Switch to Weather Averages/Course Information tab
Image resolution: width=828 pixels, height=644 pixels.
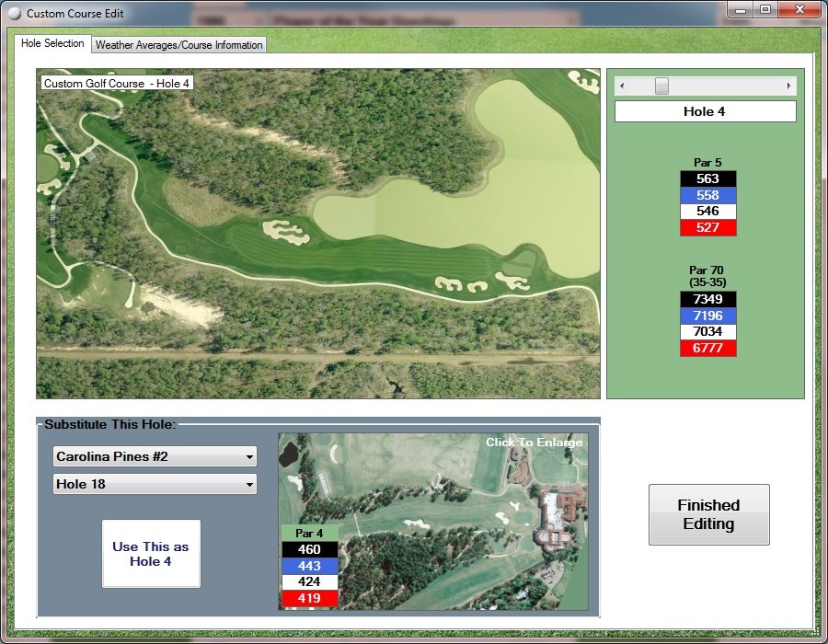tap(179, 44)
